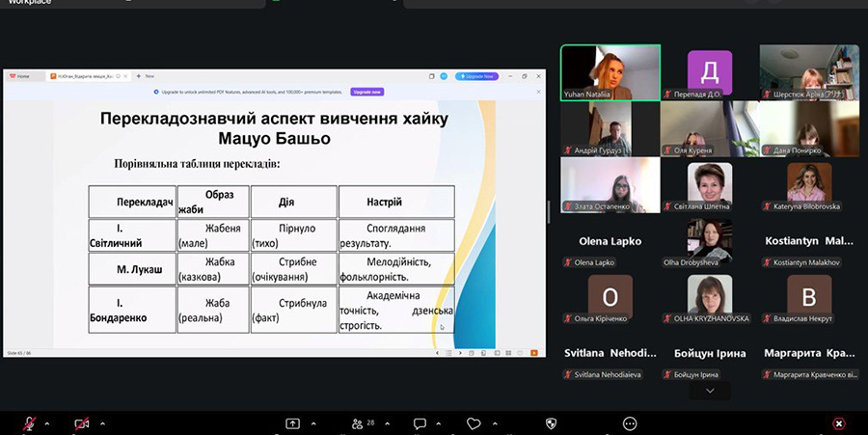This screenshot has height=435, width=868.
Task: Click Olena Lapko participant name
Action: 610,241
